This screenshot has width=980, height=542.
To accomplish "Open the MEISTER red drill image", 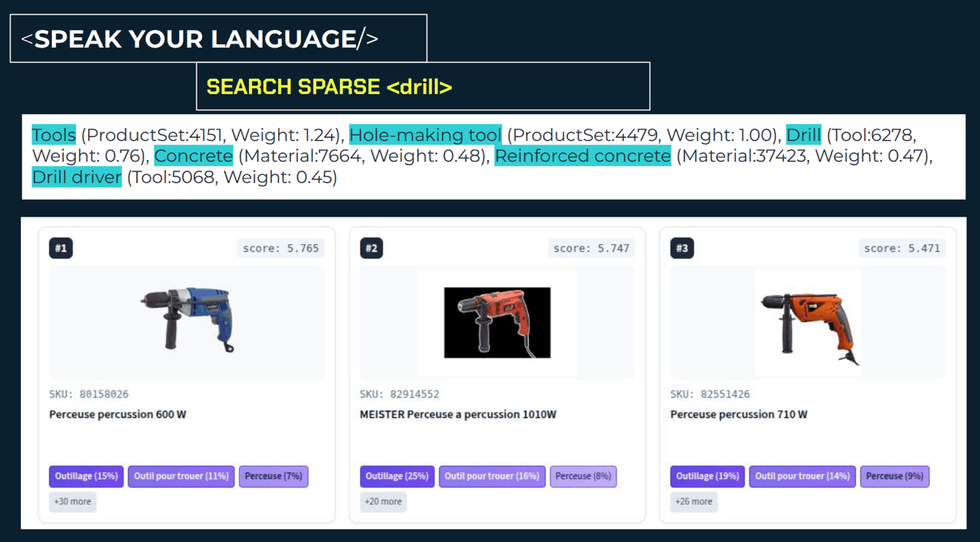I will 498,322.
